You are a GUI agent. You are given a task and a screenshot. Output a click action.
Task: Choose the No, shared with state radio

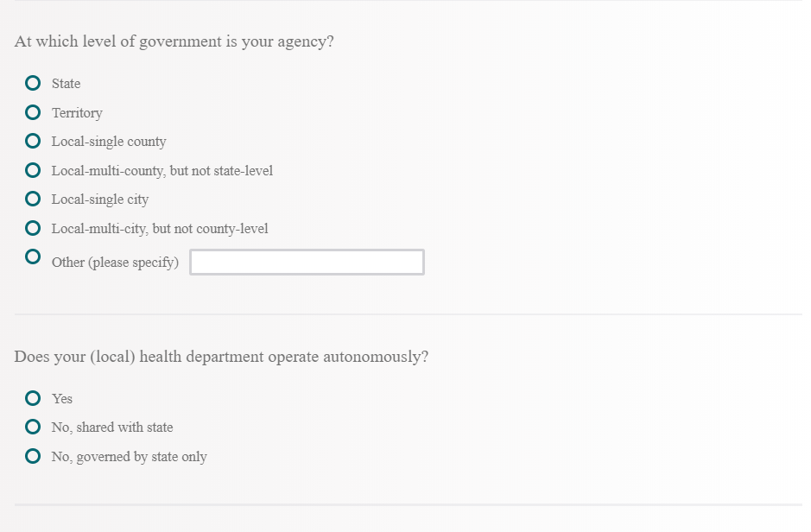pos(33,427)
